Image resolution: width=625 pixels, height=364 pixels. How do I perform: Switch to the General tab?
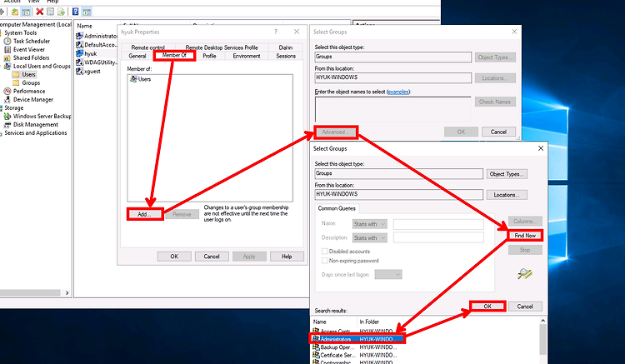tap(137, 56)
